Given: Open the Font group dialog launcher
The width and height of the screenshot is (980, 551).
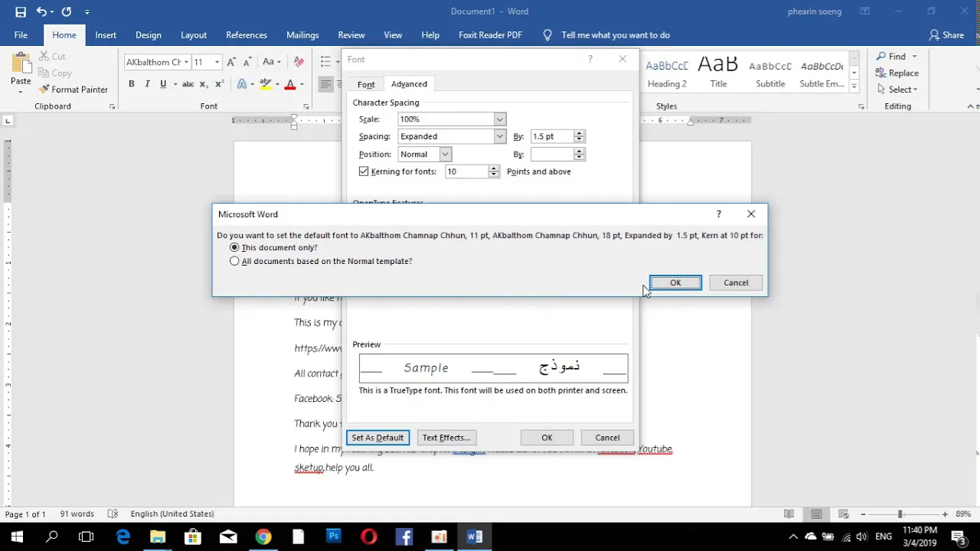Looking at the screenshot, I should point(305,106).
